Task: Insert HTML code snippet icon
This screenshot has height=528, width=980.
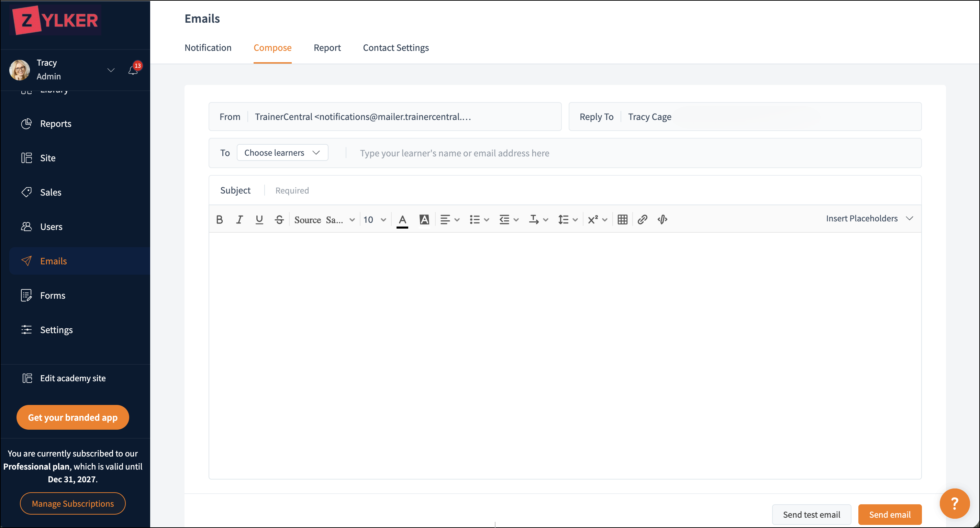Action: tap(662, 220)
